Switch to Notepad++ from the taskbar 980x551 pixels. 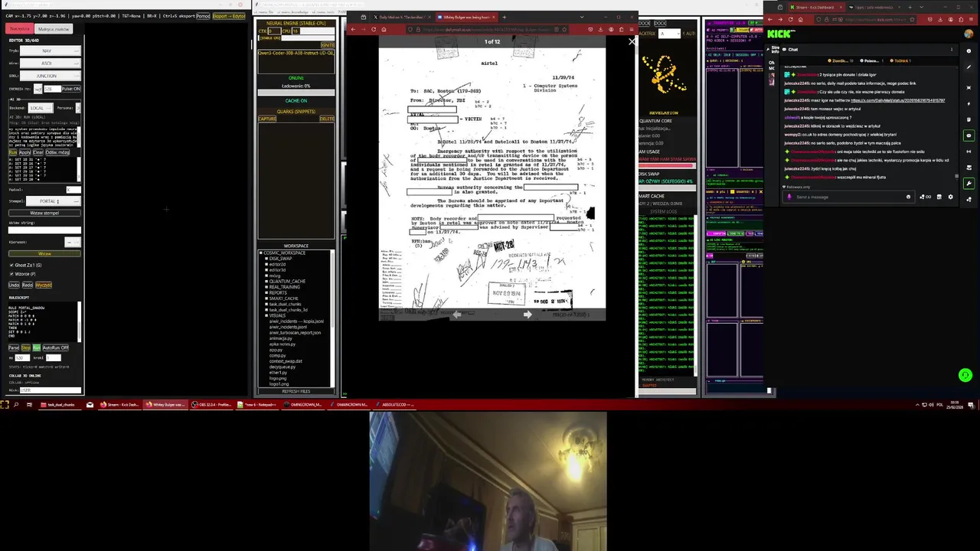tap(256, 405)
